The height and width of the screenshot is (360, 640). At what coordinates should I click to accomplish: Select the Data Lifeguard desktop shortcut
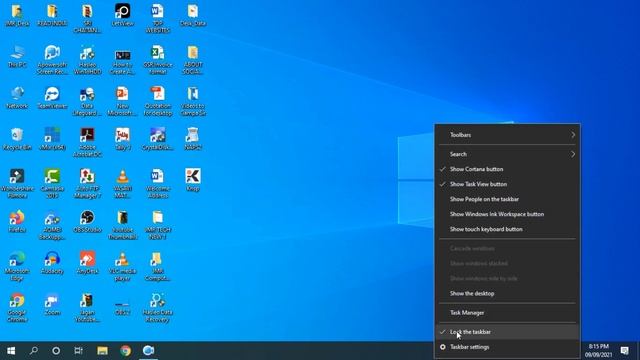point(87,101)
